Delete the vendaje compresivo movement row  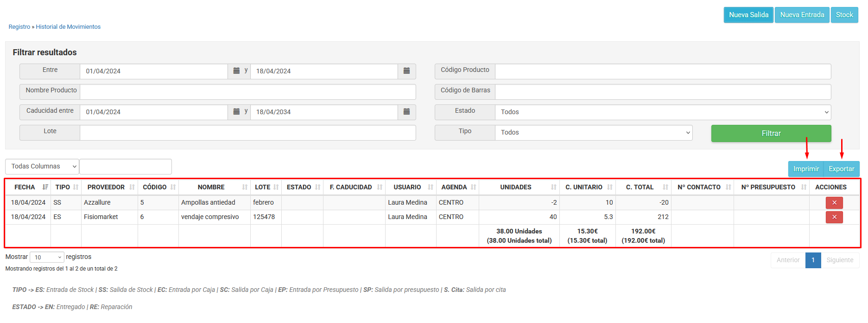[834, 217]
